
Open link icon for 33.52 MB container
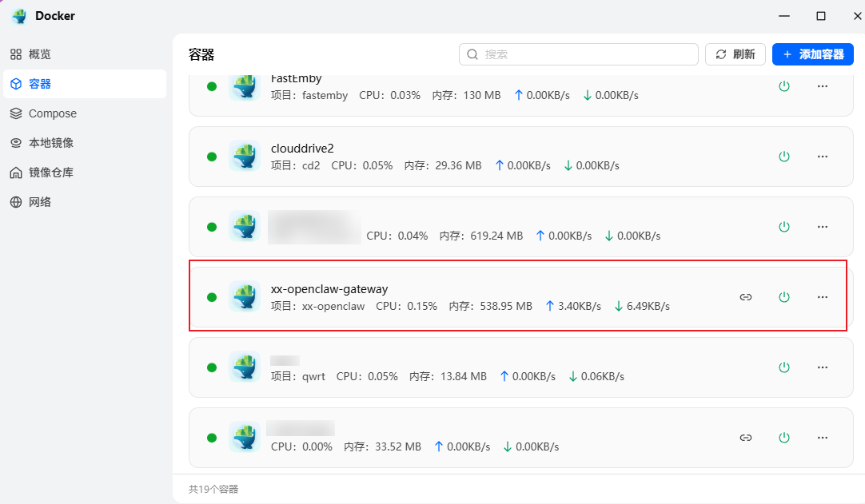[746, 438]
